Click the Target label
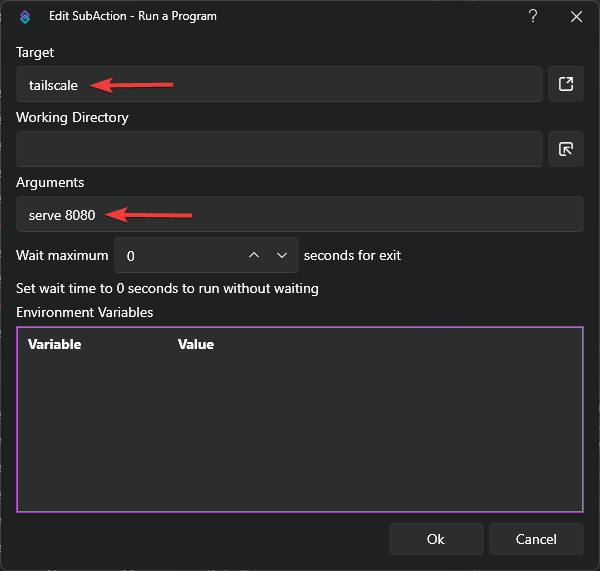Screen dimensions: 600x571 click(35, 52)
